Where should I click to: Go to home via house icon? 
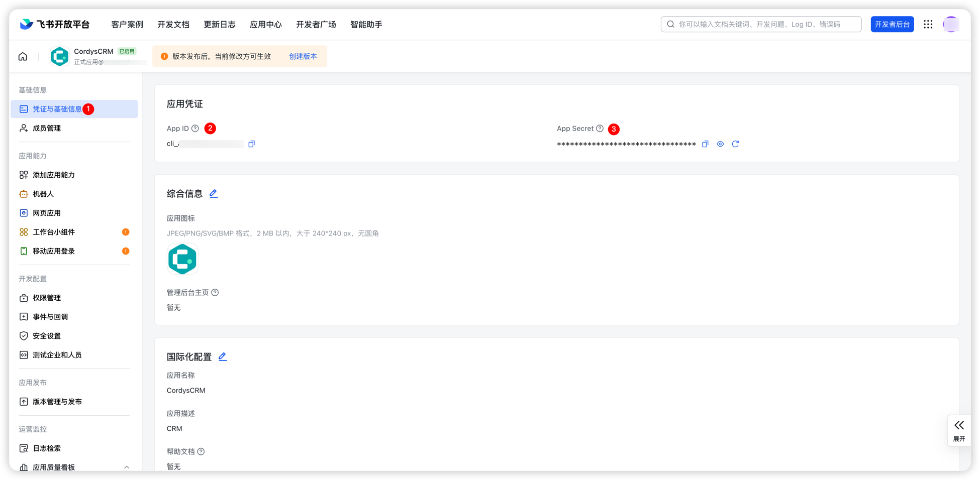point(23,56)
